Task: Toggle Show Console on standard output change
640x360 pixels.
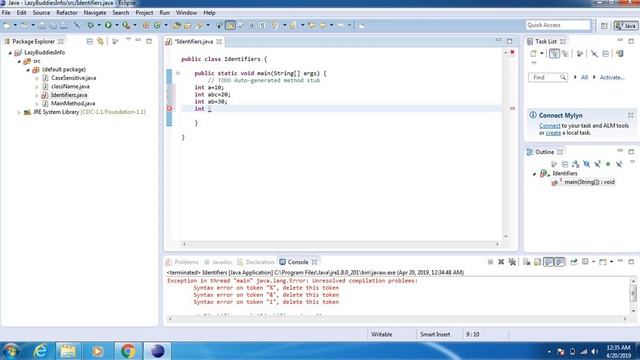Action: coord(549,262)
